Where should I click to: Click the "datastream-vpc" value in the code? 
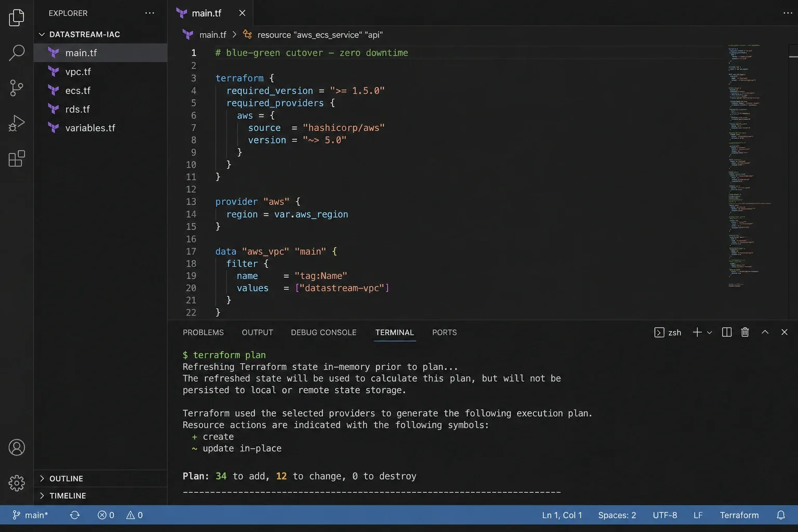(342, 288)
